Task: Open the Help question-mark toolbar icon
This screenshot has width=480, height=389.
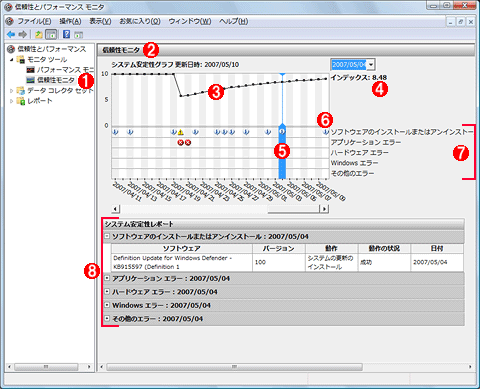Action: coord(66,34)
